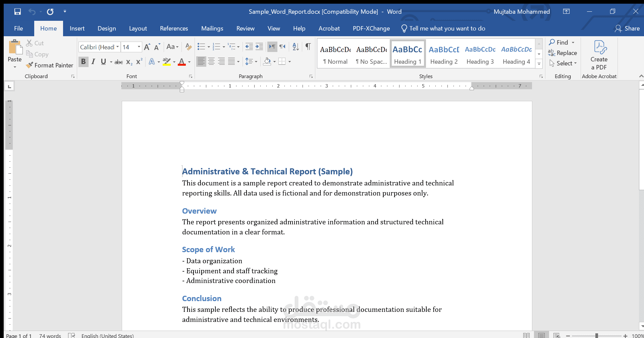Toggle right-to-left text direction
The image size is (644, 338).
[283, 47]
